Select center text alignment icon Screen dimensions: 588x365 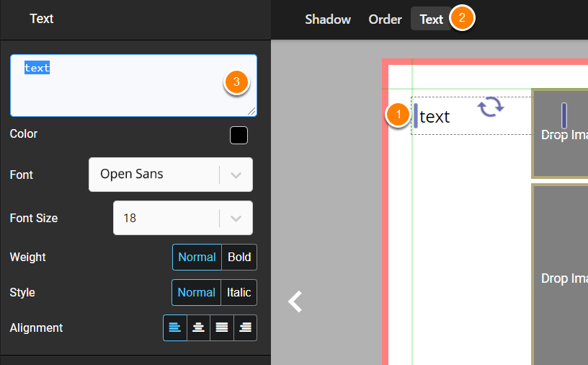point(198,327)
